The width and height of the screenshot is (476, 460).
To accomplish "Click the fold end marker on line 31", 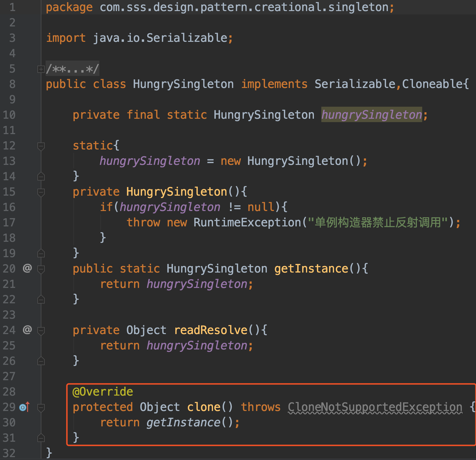I will click(41, 438).
